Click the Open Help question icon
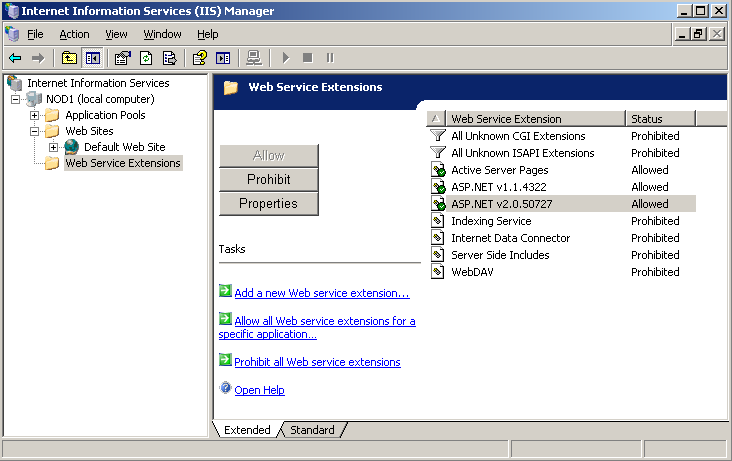 tap(225, 388)
